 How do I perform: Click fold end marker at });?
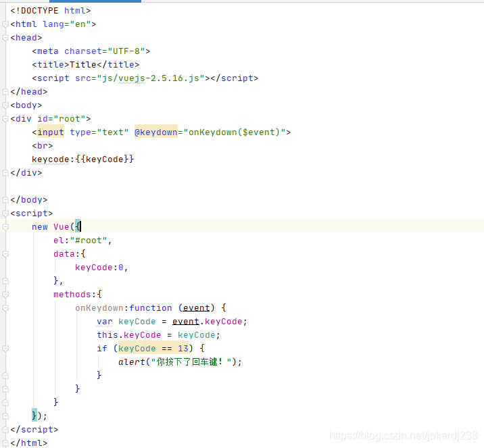coord(5,416)
